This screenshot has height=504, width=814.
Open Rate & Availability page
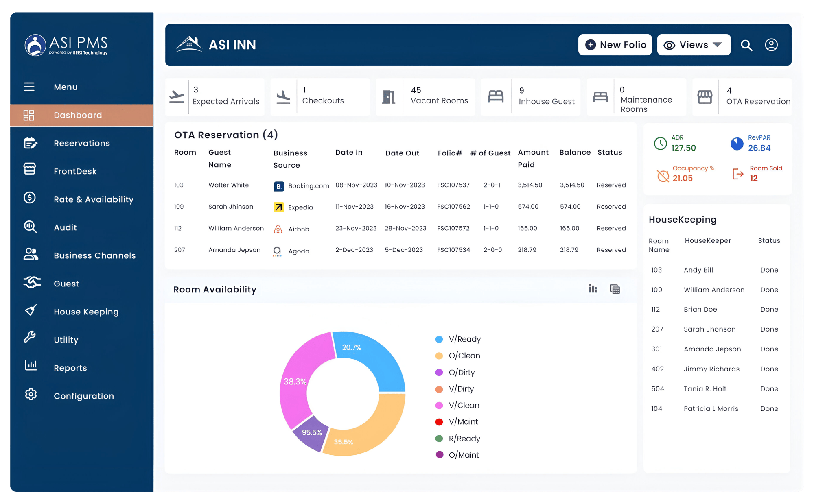94,199
